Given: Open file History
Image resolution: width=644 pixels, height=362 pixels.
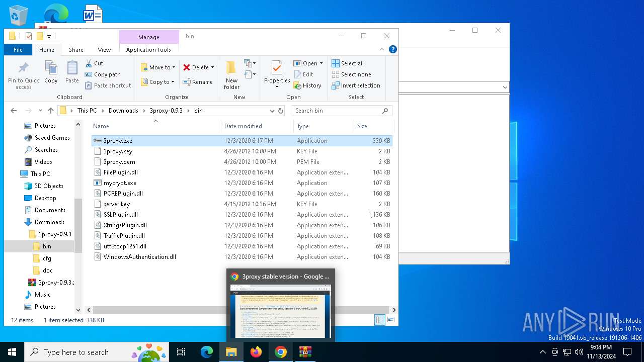Looking at the screenshot, I should [x=307, y=85].
